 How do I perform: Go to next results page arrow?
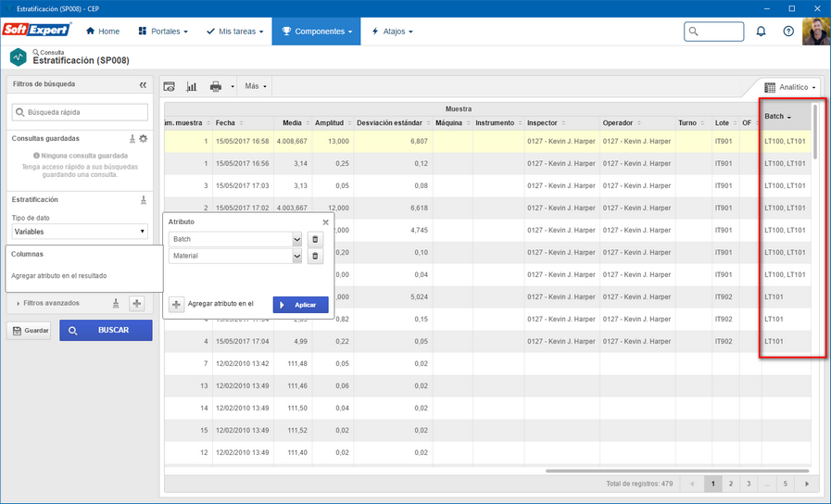807,484
